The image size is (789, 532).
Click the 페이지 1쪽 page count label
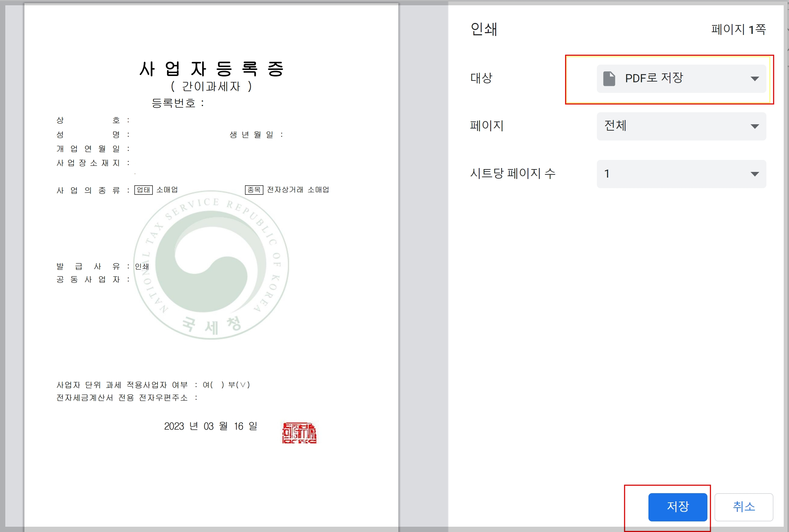pos(738,29)
